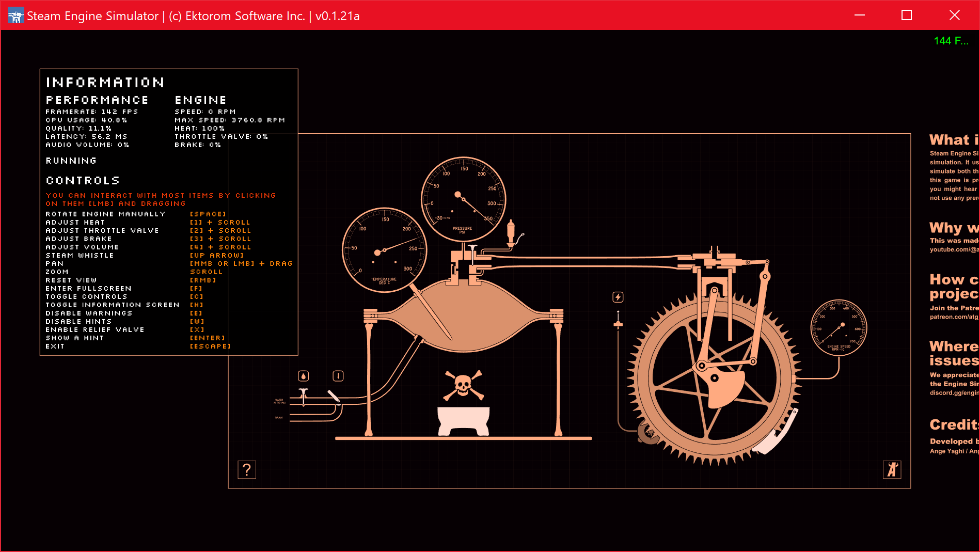Open the patreon.com link in the sidebar
Image resolution: width=980 pixels, height=552 pixels.
click(954, 317)
